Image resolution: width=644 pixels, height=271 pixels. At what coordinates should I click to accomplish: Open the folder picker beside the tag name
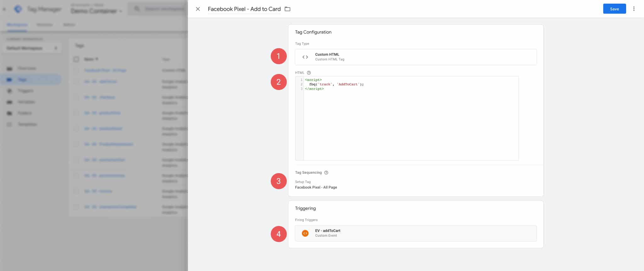pos(287,9)
